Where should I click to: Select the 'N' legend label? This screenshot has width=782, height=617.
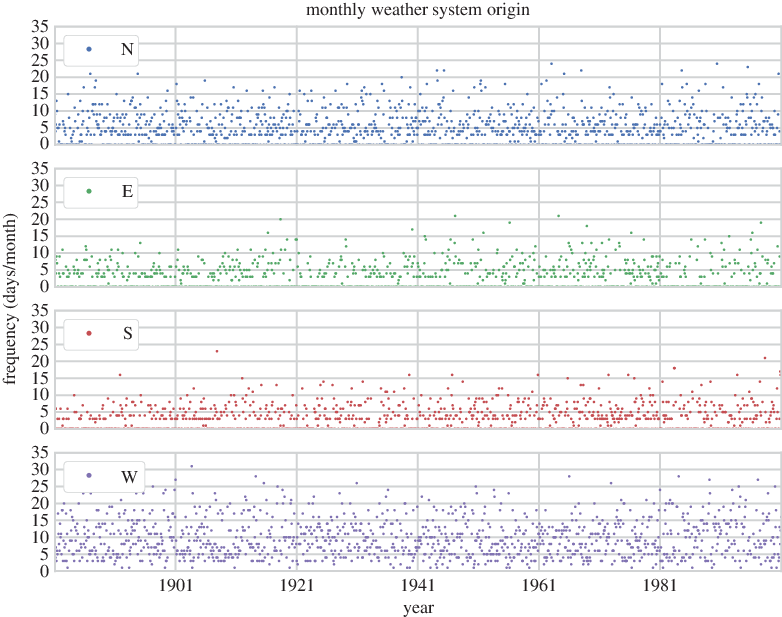[x=127, y=49]
